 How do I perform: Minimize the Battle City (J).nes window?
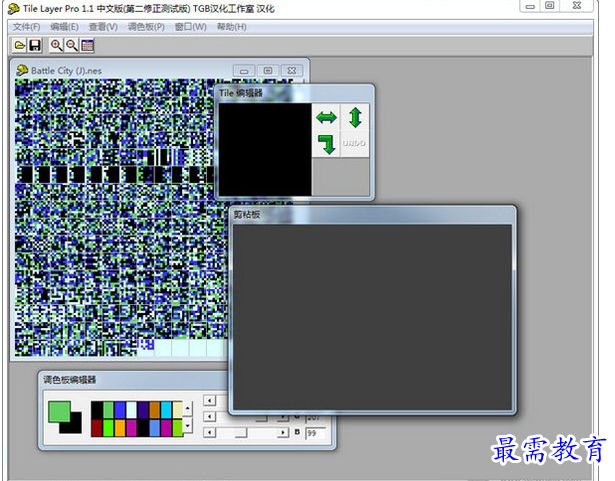[x=244, y=71]
